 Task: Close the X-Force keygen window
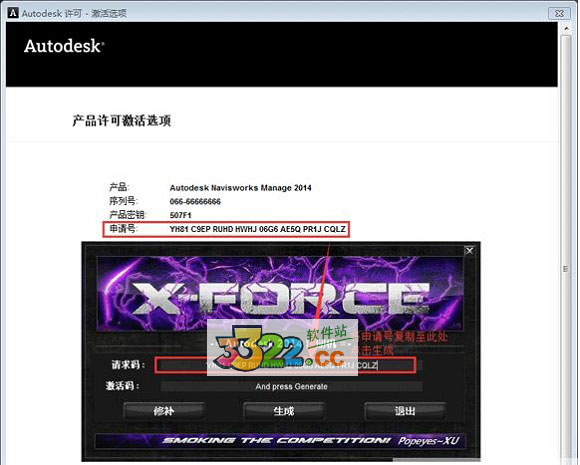(469, 251)
